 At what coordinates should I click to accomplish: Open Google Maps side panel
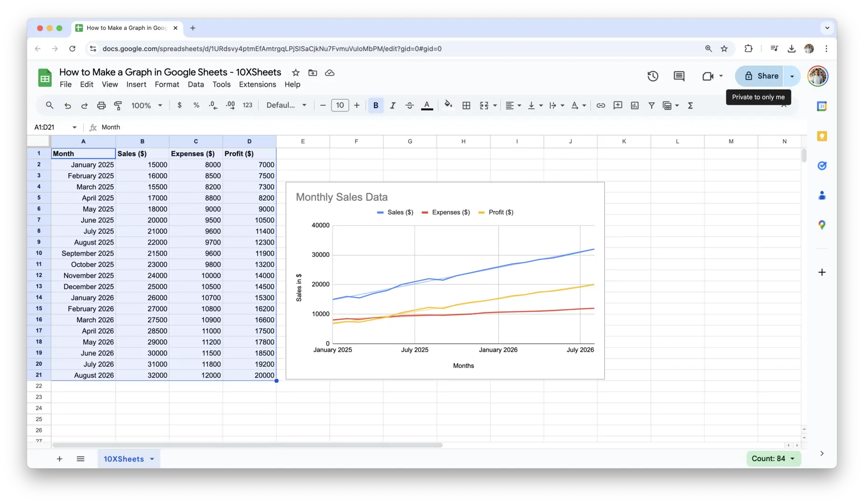tap(822, 225)
